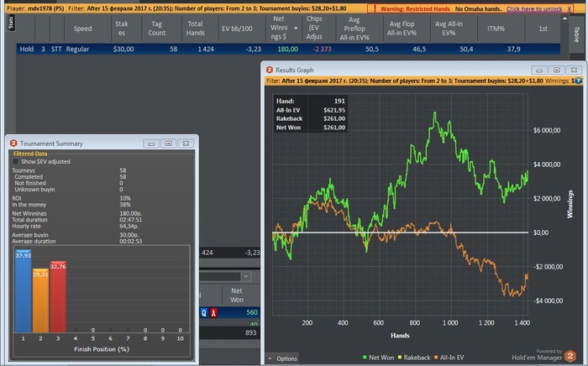The image size is (588, 366).
Task: Click the red warning exclamation icon
Action: pos(375,8)
